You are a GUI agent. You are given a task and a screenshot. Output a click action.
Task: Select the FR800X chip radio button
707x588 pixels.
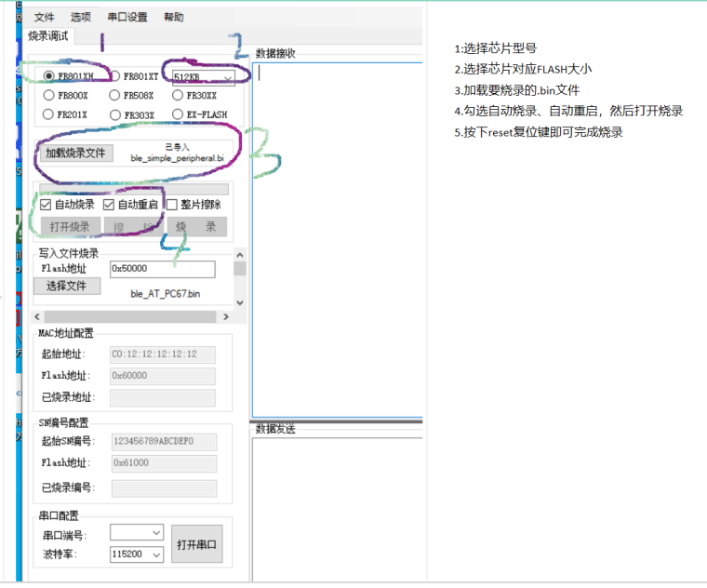(x=48, y=95)
